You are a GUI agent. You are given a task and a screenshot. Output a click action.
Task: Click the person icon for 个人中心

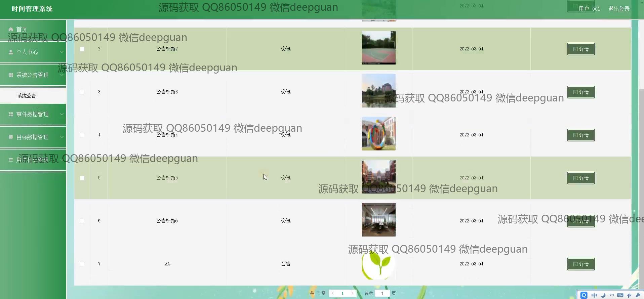click(11, 52)
